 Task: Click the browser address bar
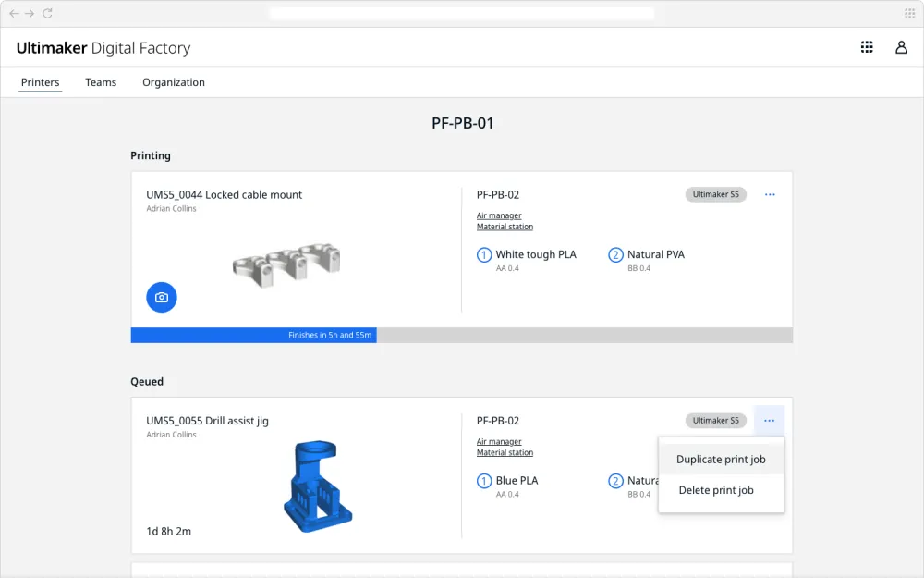tap(462, 14)
